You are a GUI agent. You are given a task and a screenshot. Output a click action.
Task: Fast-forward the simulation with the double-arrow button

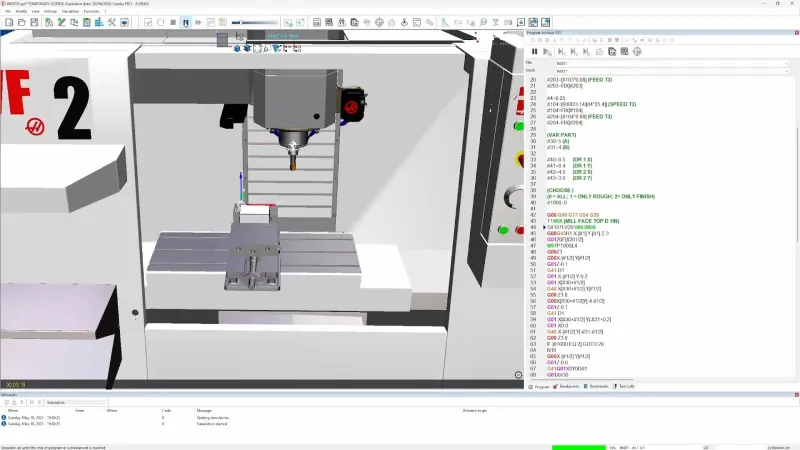click(x=198, y=22)
